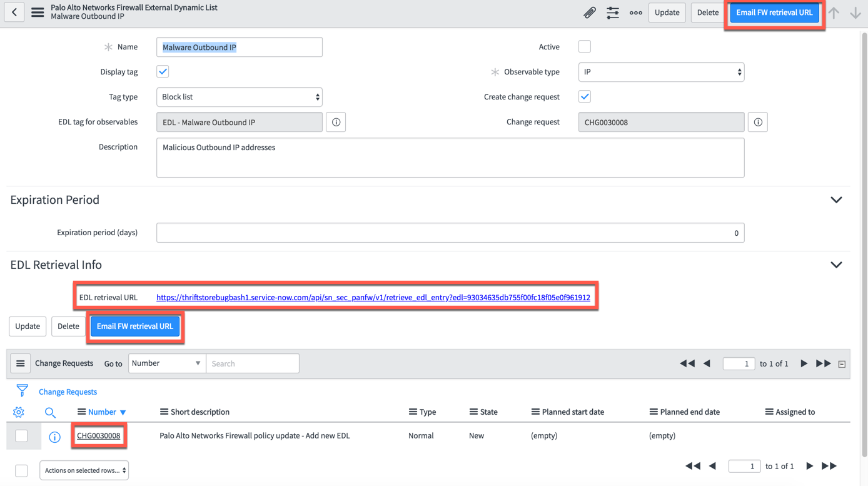This screenshot has width=868, height=486.
Task: Click the header Update button
Action: [667, 13]
